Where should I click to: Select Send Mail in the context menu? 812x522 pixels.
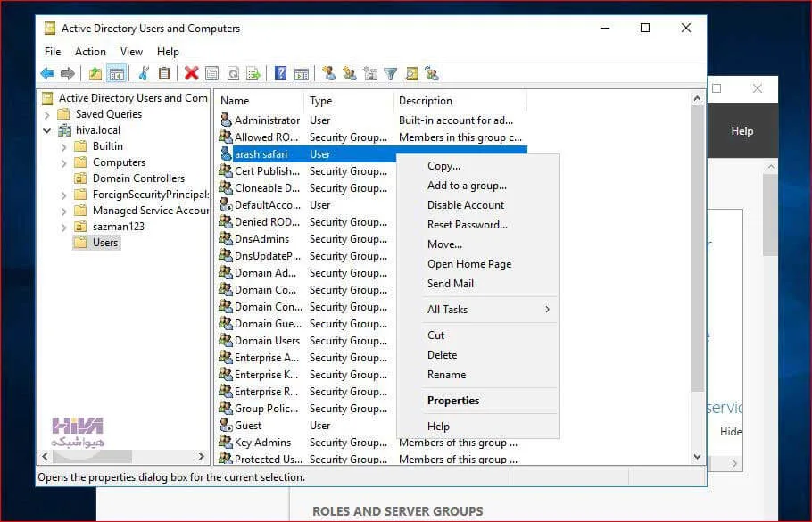[x=478, y=283]
